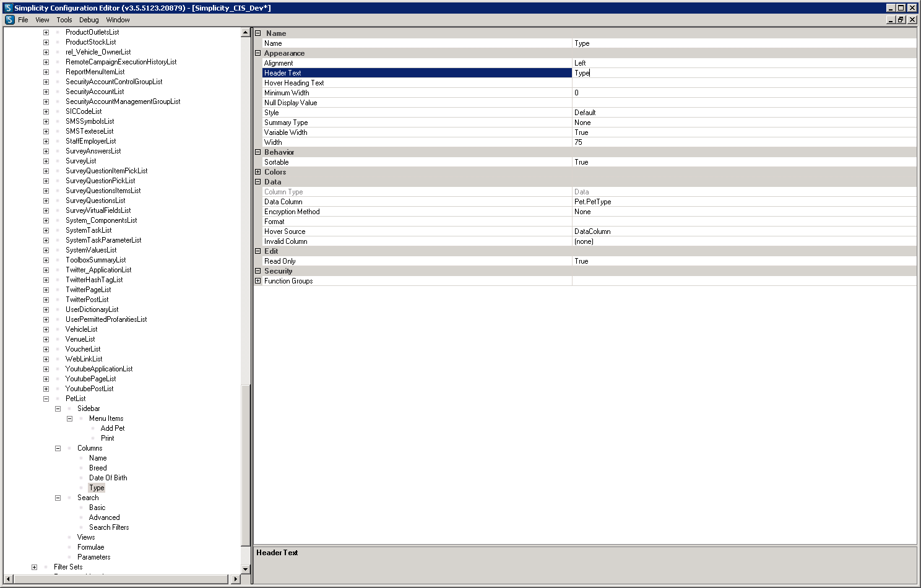Collapse the Menu Items node
The width and height of the screenshot is (921, 588).
click(69, 418)
